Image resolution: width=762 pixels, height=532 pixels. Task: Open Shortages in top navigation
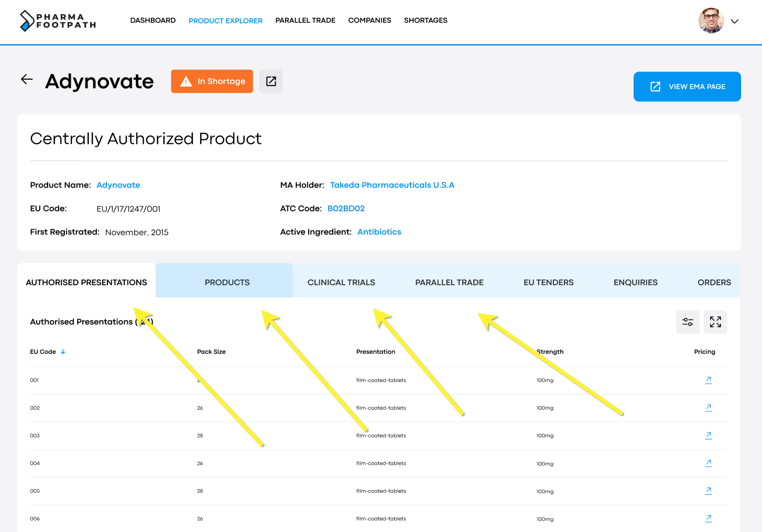coord(426,20)
